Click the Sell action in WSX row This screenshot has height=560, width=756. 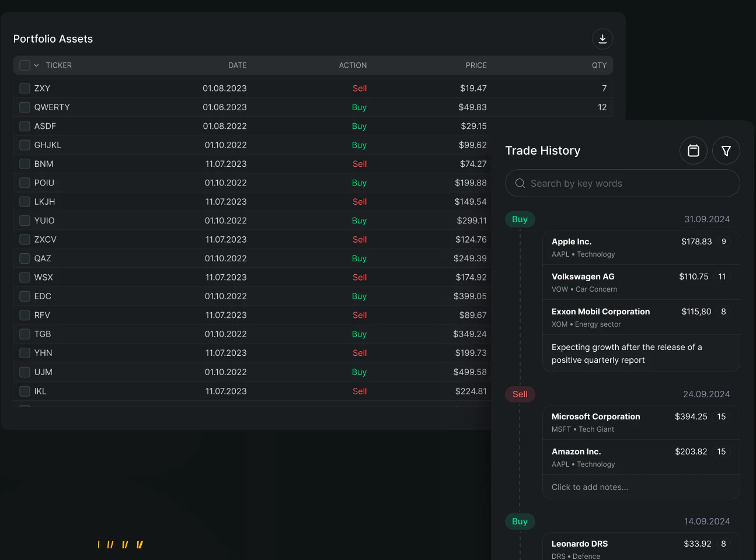360,278
